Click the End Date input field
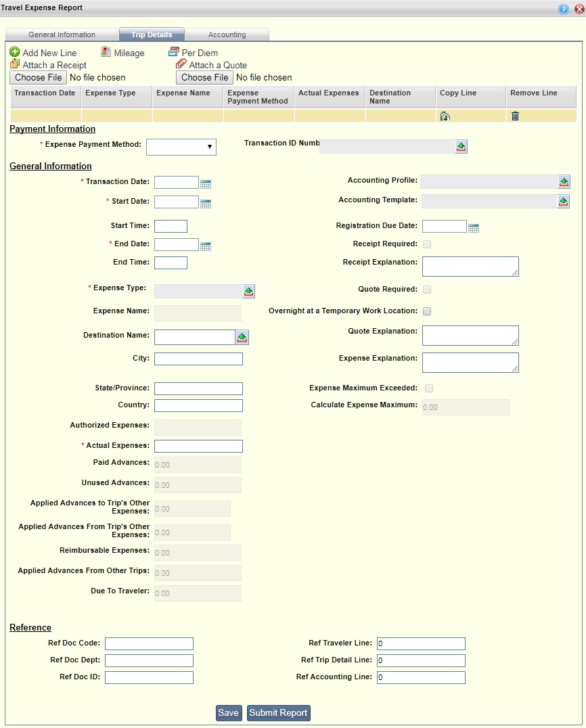The height and width of the screenshot is (728, 586). coord(177,245)
